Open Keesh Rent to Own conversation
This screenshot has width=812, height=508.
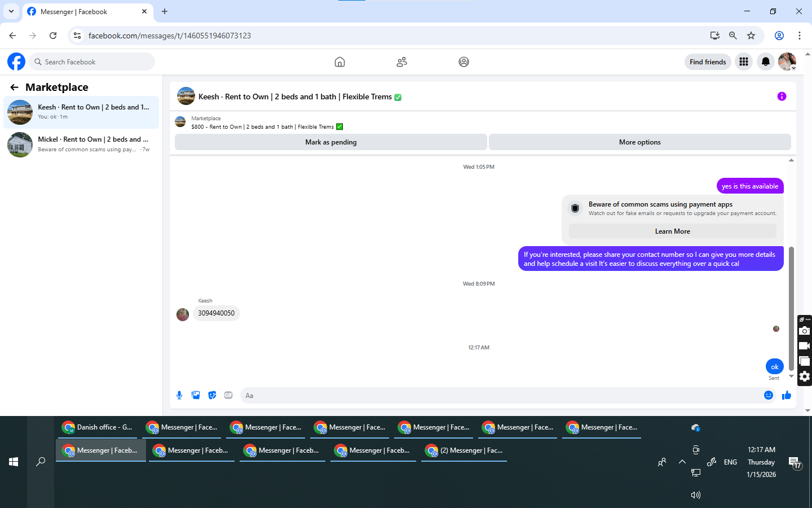click(x=81, y=112)
